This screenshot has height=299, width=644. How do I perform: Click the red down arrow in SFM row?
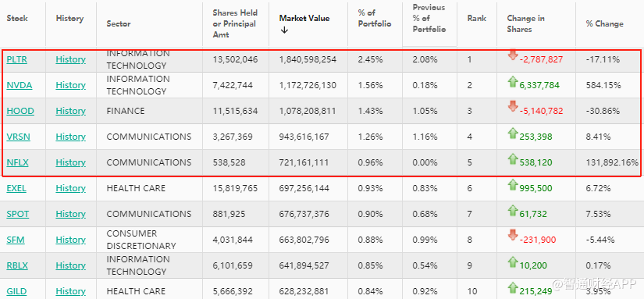(513, 235)
